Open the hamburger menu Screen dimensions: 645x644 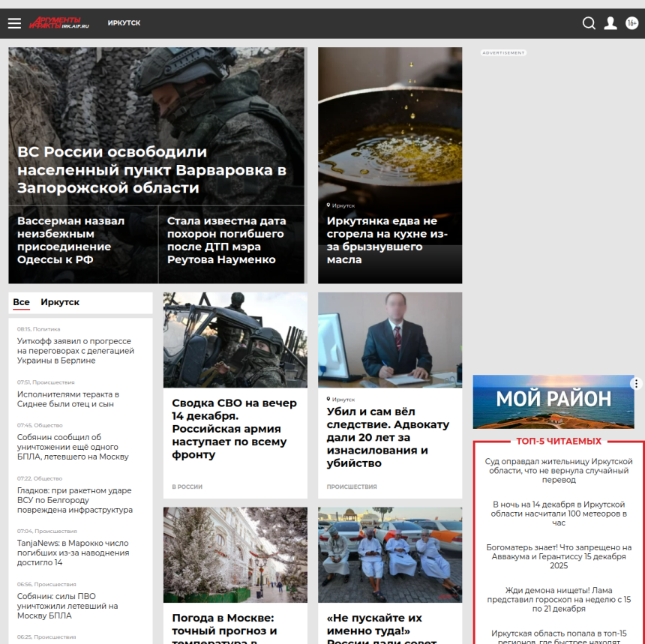pos(14,23)
